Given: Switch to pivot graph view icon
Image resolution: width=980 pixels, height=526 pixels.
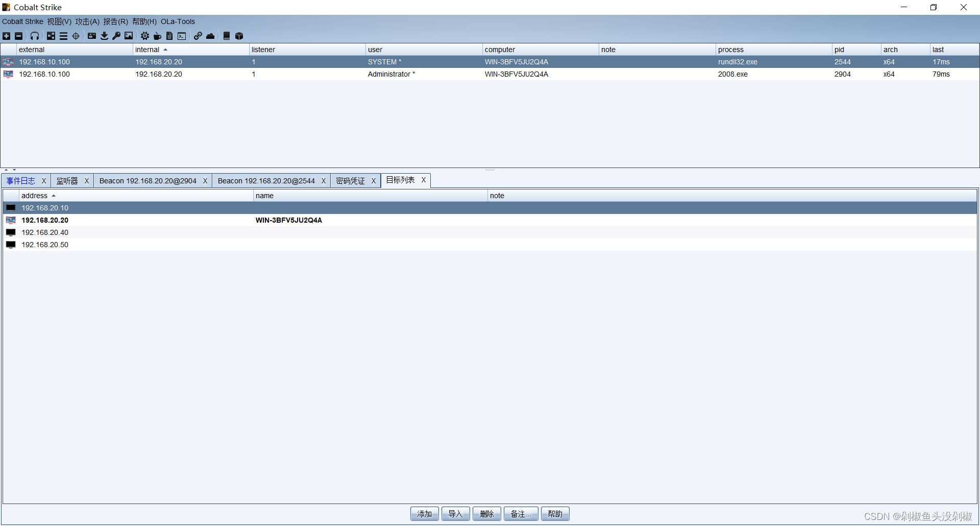Looking at the screenshot, I should click(51, 36).
